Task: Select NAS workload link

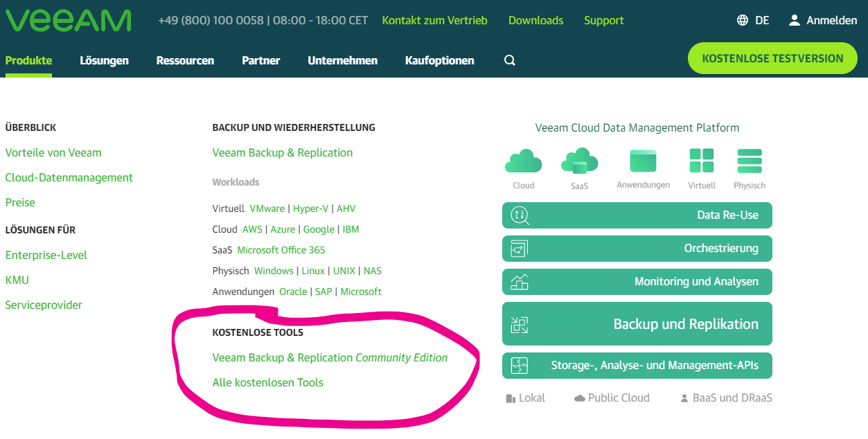Action: click(x=373, y=271)
